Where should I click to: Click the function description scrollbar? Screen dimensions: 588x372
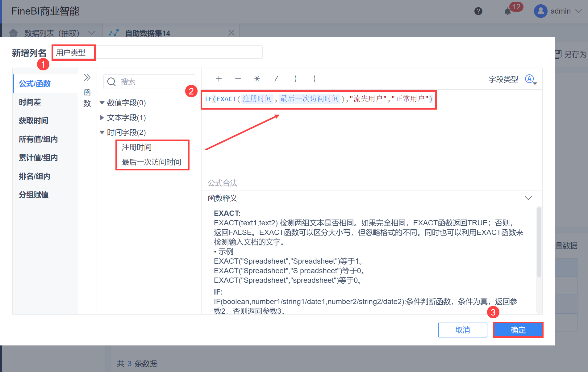(539, 242)
